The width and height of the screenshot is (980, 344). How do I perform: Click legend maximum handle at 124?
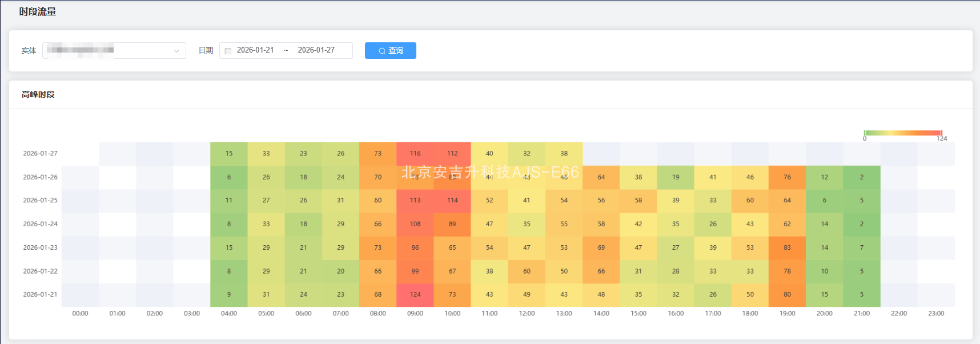pyautogui.click(x=941, y=133)
